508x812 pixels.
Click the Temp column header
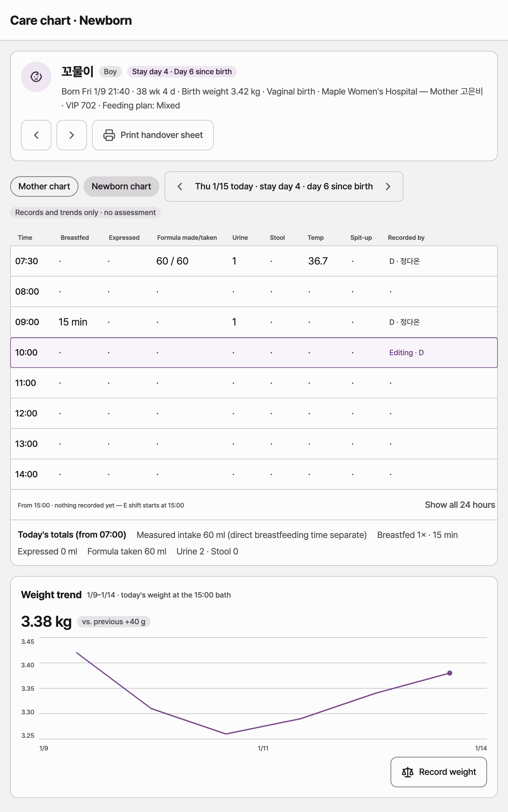316,238
